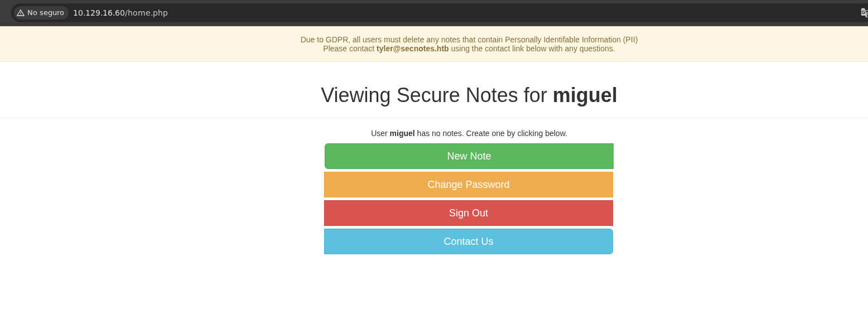Click the IP address 10.129.16.60 in URL
868x319 pixels.
click(x=99, y=13)
